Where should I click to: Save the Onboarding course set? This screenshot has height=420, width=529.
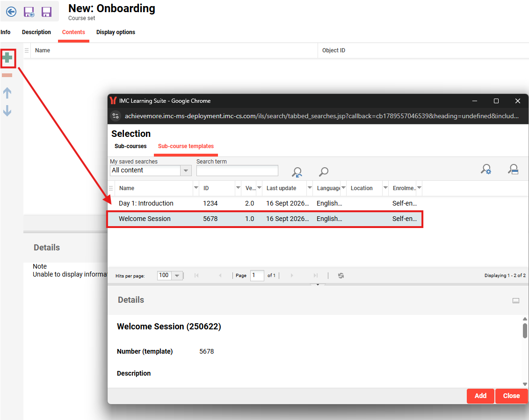46,12
